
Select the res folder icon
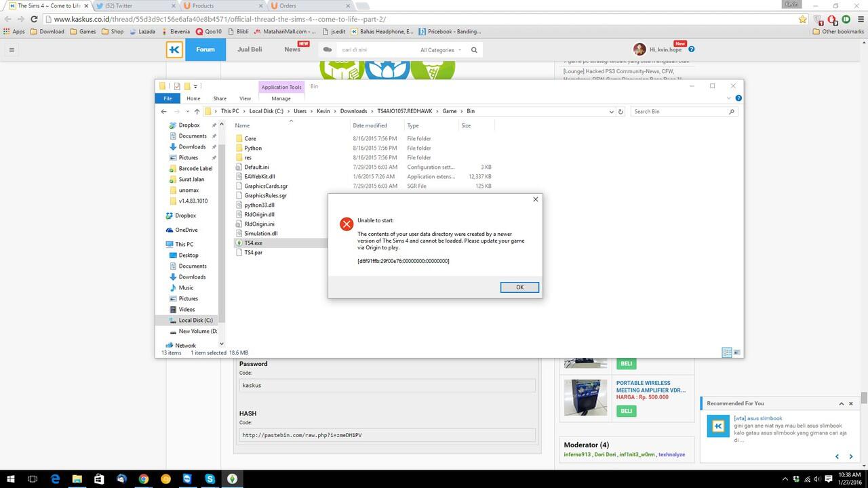[x=239, y=157]
